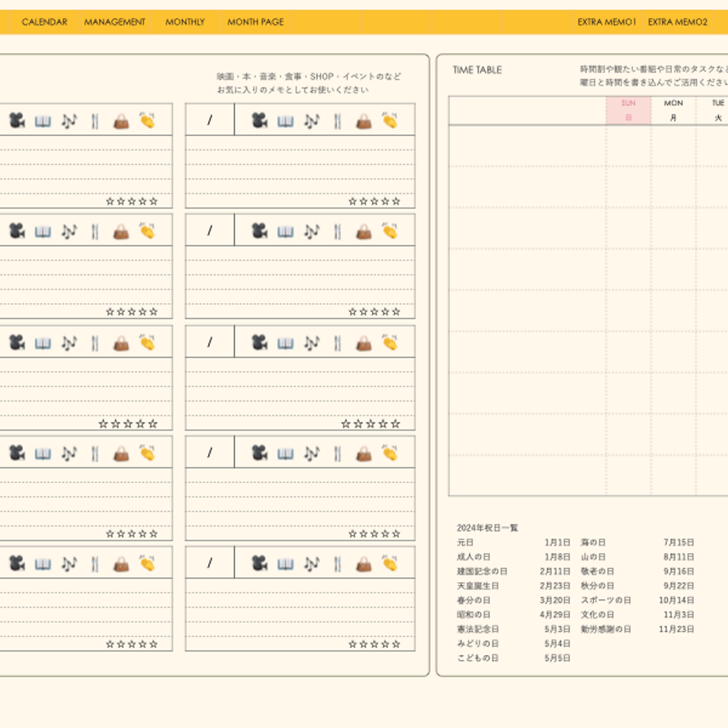Mark music note icon in fourth right-column card
This screenshot has height=728, width=728.
coord(312,453)
